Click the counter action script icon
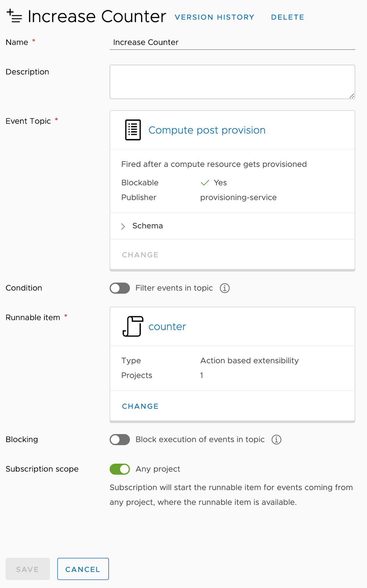Screen dimensions: 367x588 tap(133, 326)
